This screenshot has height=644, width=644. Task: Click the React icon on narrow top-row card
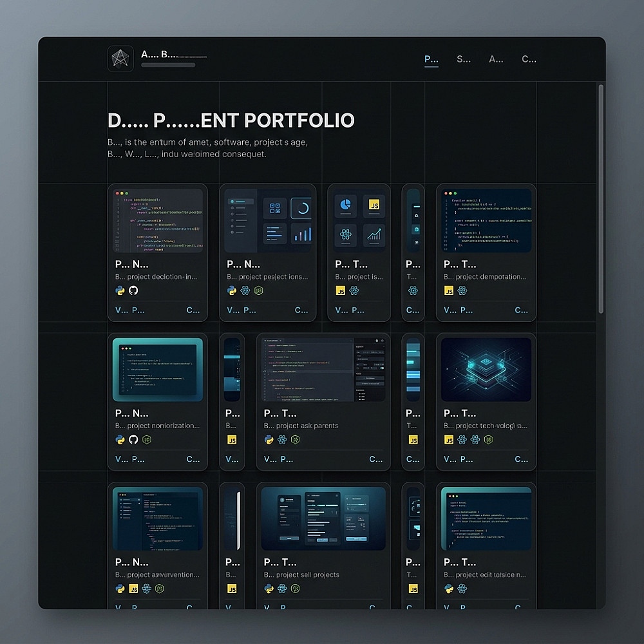413,290
